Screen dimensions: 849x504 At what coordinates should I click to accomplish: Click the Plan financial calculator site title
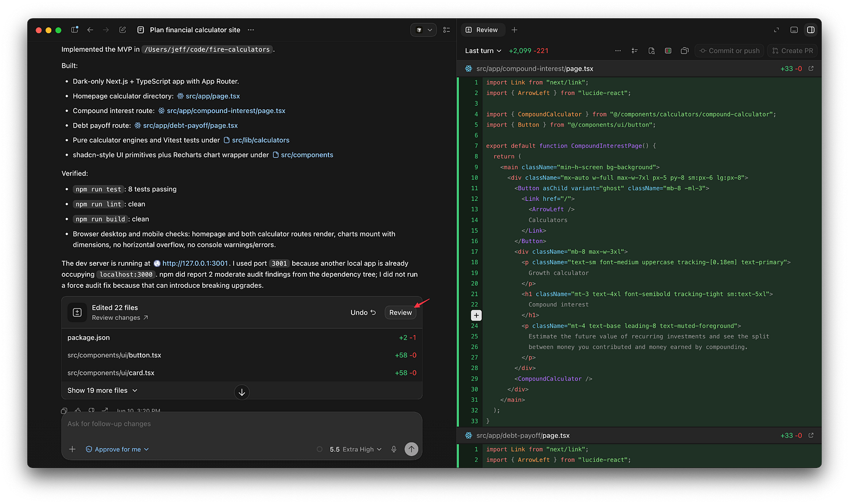point(195,30)
